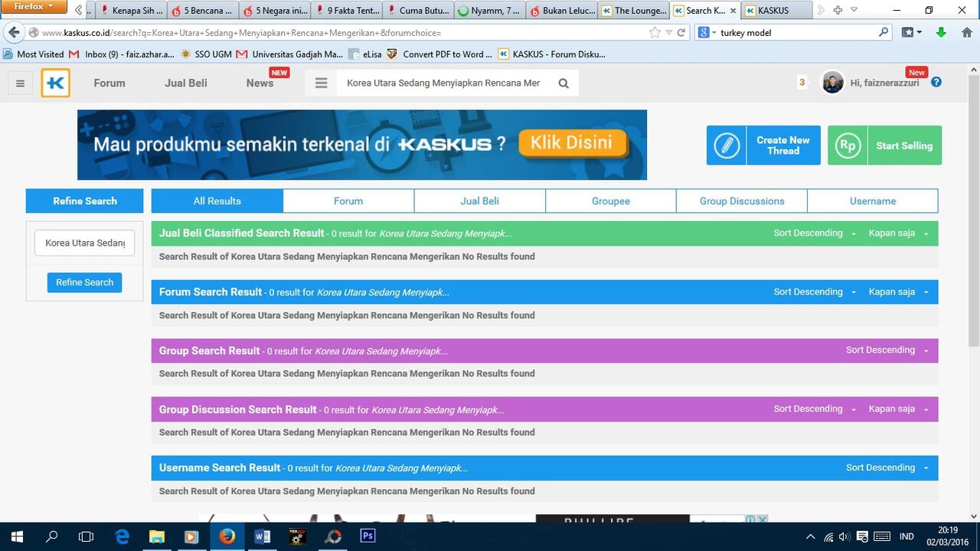Click the blue Refine Search submit button

coord(84,282)
